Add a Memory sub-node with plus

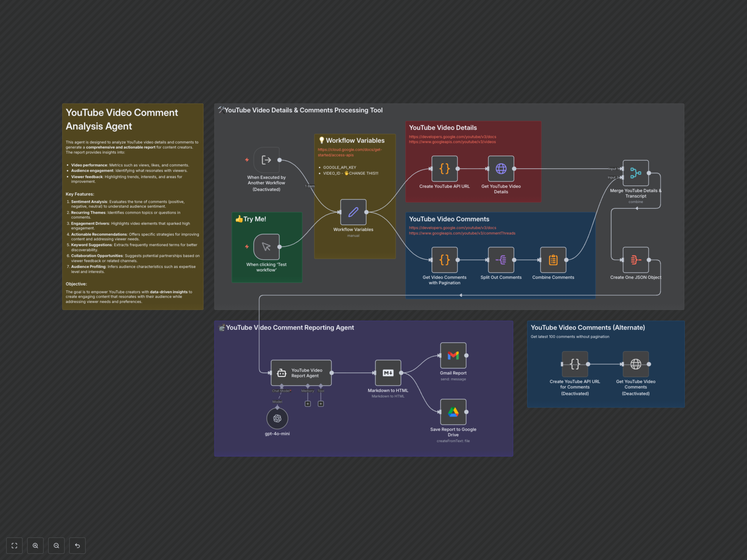[307, 404]
